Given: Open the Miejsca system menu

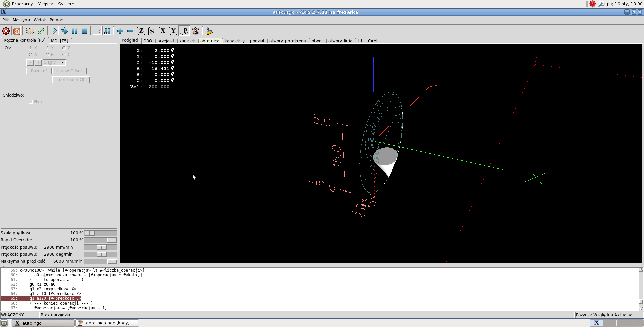Looking at the screenshot, I should [x=45, y=4].
